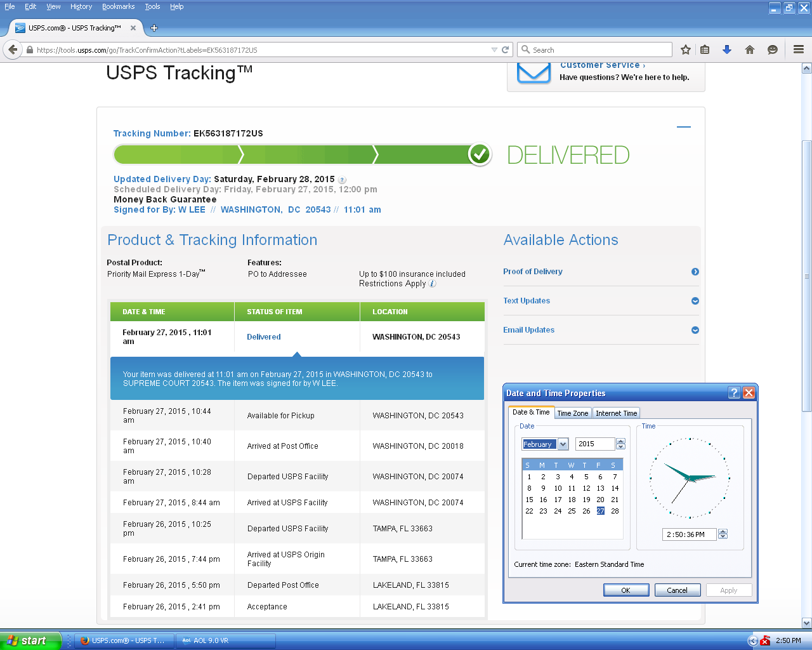Click the page scrollbar down arrow
The width and height of the screenshot is (812, 650).
tap(807, 623)
